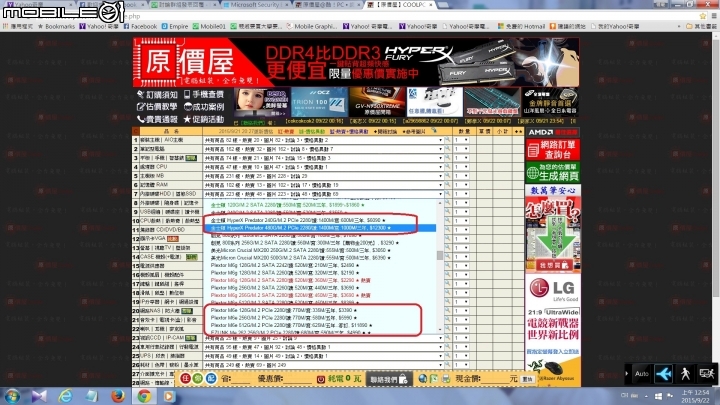720x405 pixels.
Task: Click the green spreadsheet export icon
Action: pyautogui.click(x=434, y=379)
